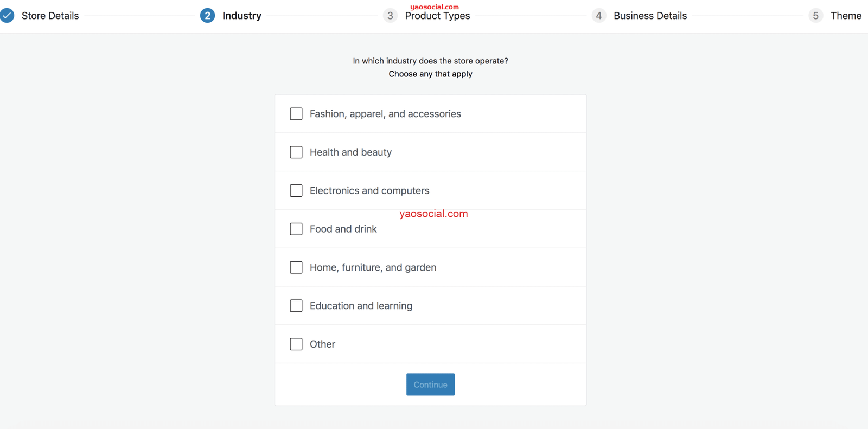
Task: Click the step 3 number circle
Action: 390,16
